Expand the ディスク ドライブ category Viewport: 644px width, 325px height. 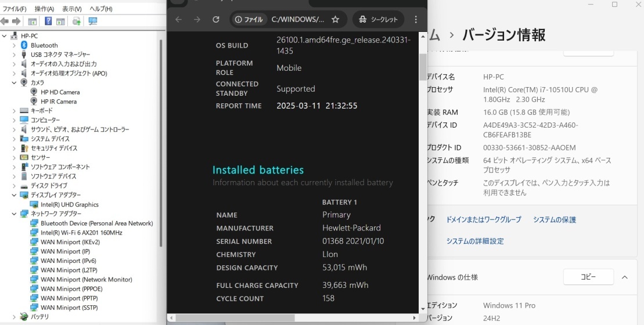tap(14, 186)
